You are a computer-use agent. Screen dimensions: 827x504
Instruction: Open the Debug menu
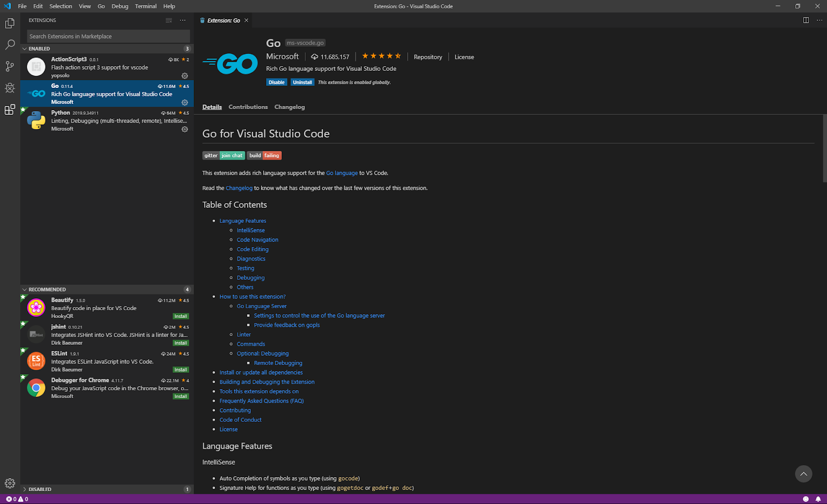pyautogui.click(x=120, y=6)
